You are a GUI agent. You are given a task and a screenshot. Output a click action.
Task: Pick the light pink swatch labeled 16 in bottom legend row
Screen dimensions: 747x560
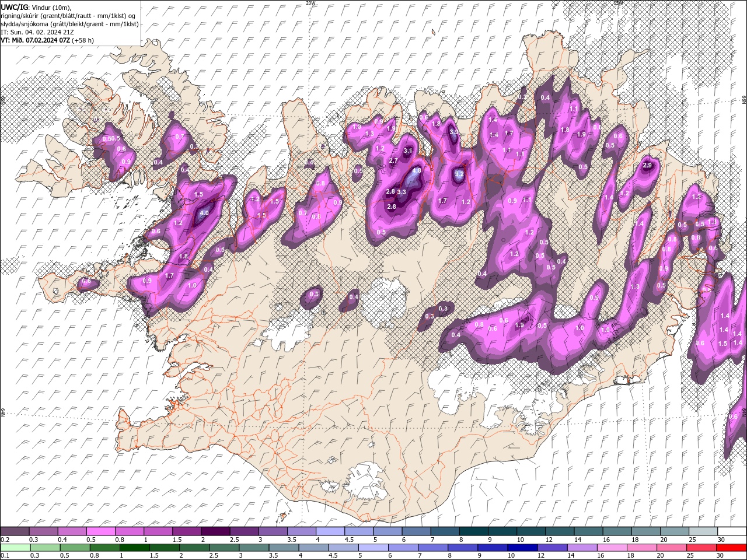612,548
